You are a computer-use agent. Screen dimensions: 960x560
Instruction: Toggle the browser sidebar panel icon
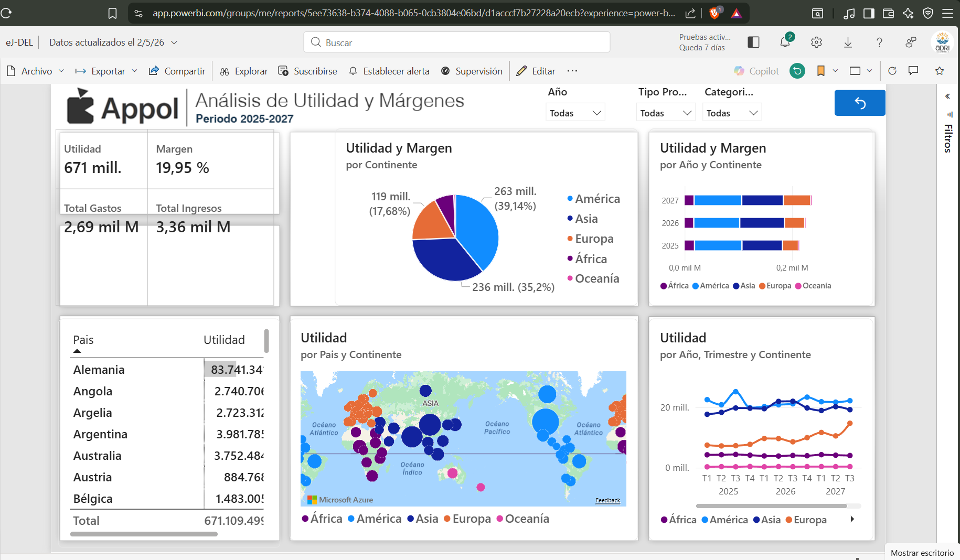[x=869, y=14]
